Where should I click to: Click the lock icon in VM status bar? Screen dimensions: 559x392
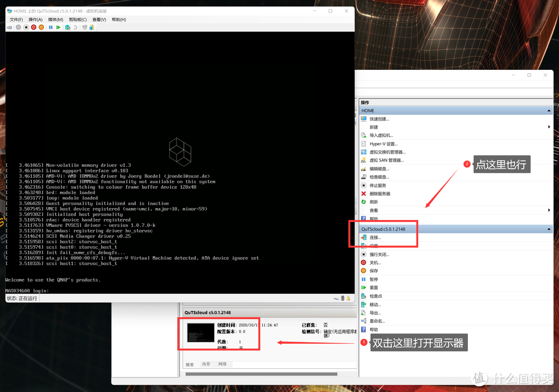pos(348,298)
